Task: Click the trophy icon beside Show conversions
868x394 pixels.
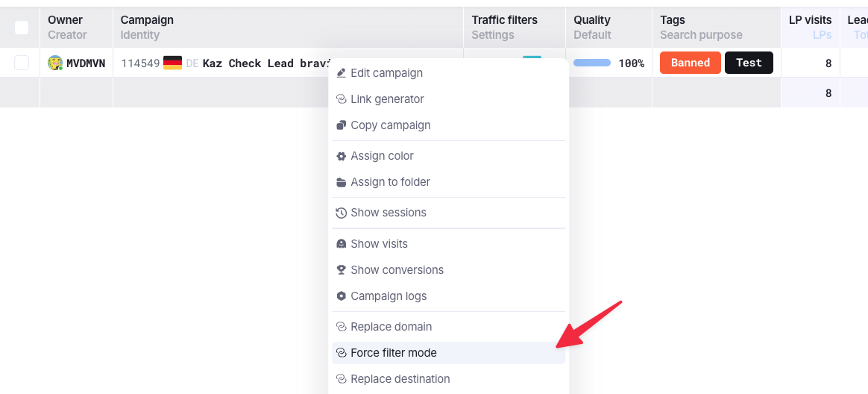Action: pyautogui.click(x=341, y=270)
